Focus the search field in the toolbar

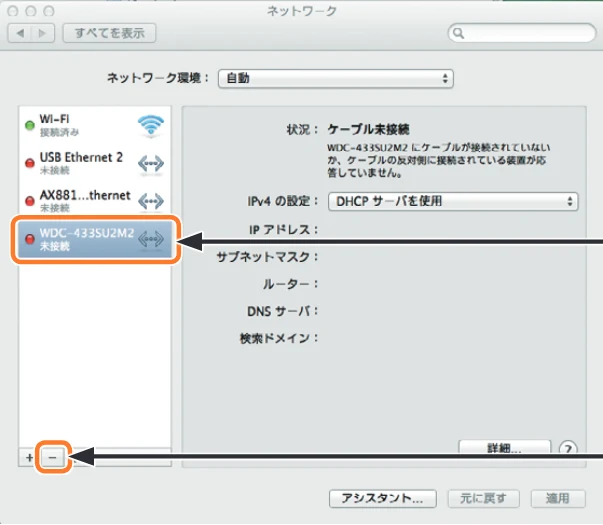click(x=522, y=33)
